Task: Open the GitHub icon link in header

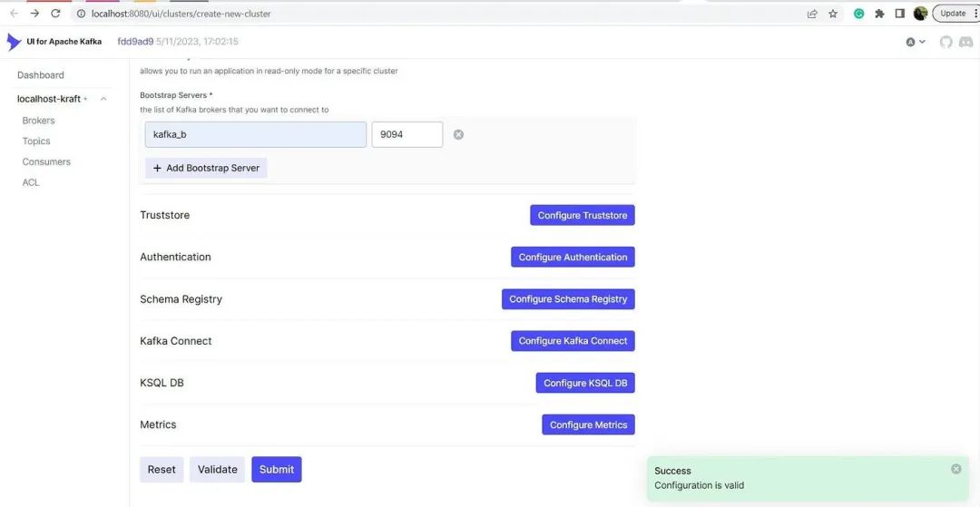Action: click(x=946, y=42)
